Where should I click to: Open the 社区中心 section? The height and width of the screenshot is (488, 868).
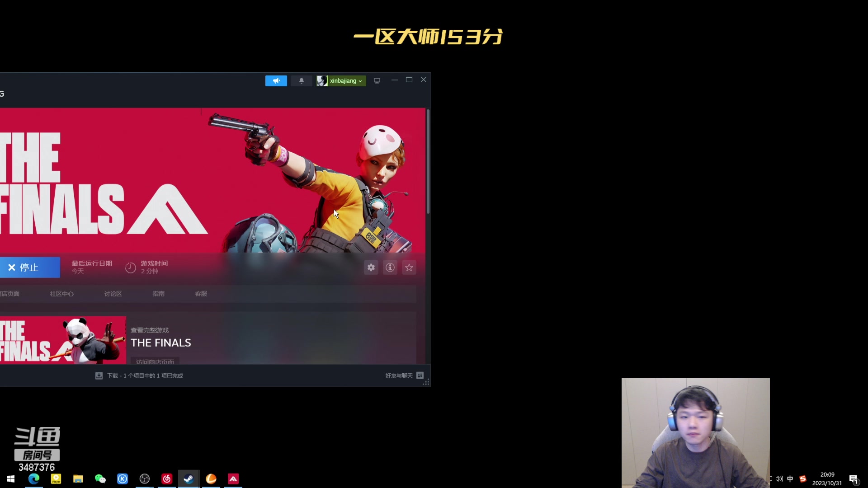tap(61, 293)
